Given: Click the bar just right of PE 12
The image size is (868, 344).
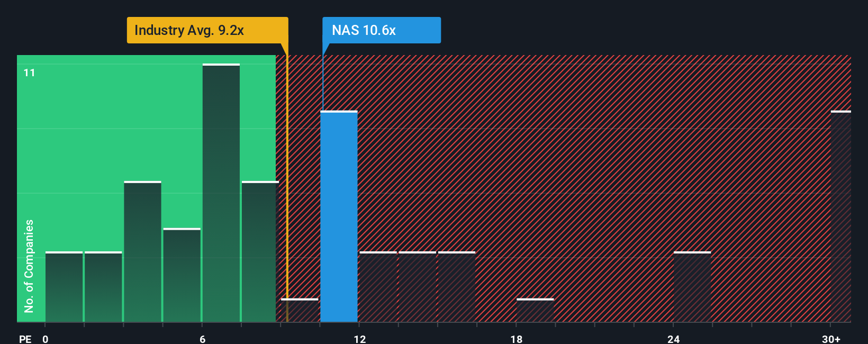Looking at the screenshot, I should click(x=378, y=287).
